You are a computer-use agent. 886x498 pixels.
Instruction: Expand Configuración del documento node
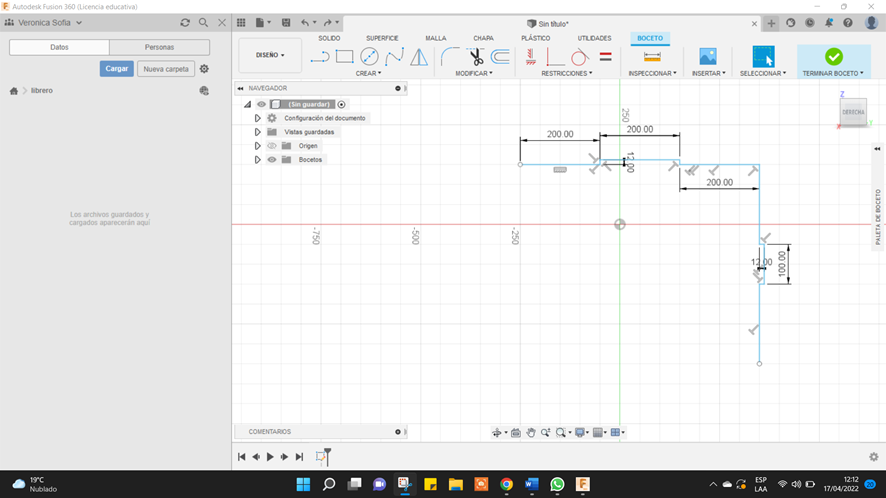(x=257, y=118)
